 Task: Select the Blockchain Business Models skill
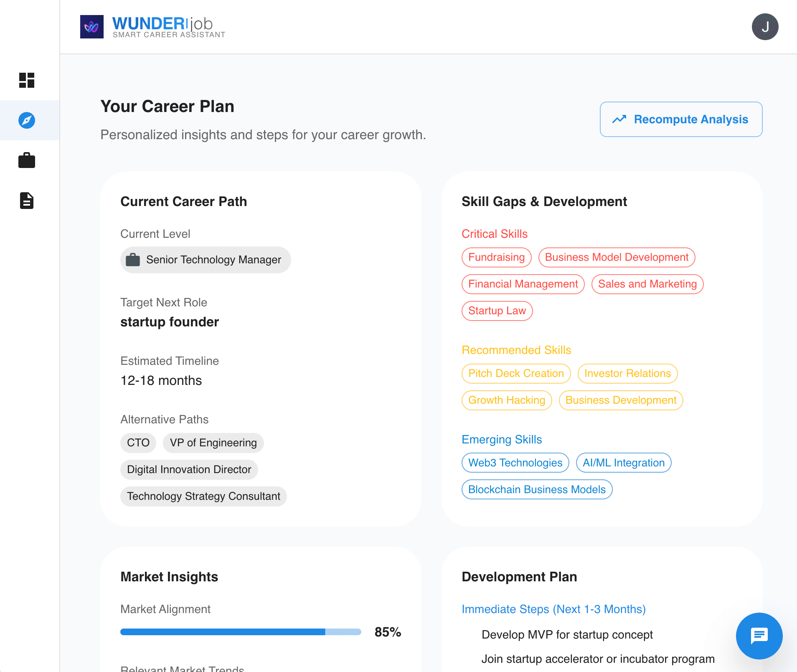(537, 489)
